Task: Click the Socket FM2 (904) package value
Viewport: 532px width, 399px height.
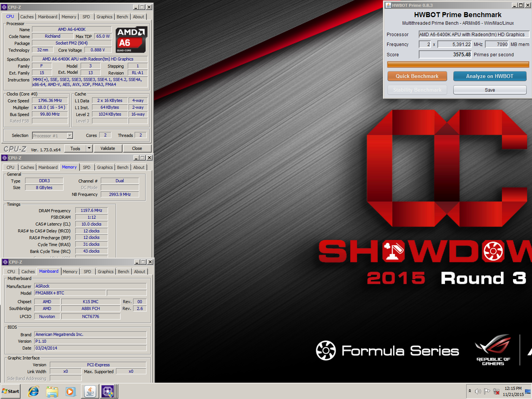Action: click(71, 43)
